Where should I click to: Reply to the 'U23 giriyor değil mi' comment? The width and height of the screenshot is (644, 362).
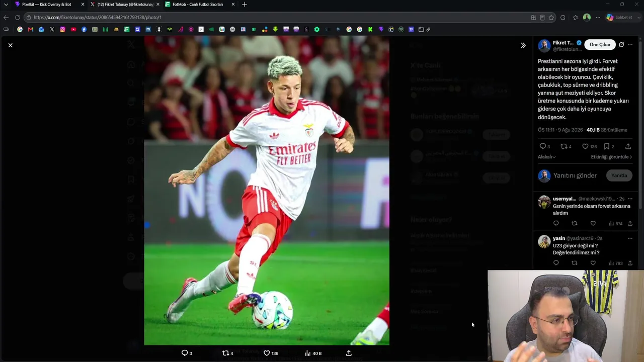click(556, 263)
